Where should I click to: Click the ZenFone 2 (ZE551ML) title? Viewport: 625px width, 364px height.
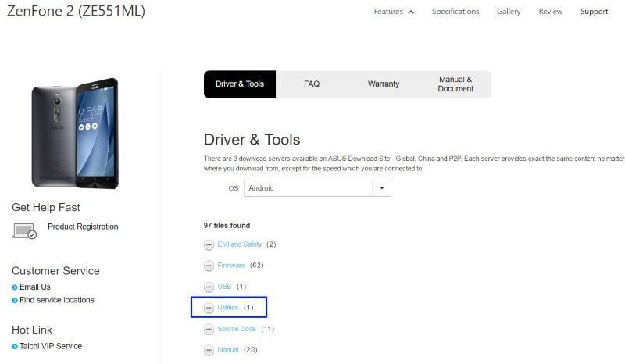click(x=76, y=11)
